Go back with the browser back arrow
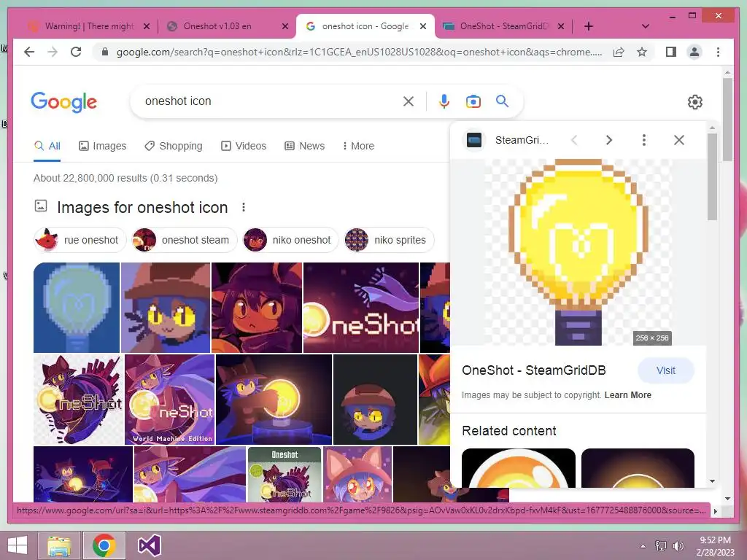 coord(29,52)
